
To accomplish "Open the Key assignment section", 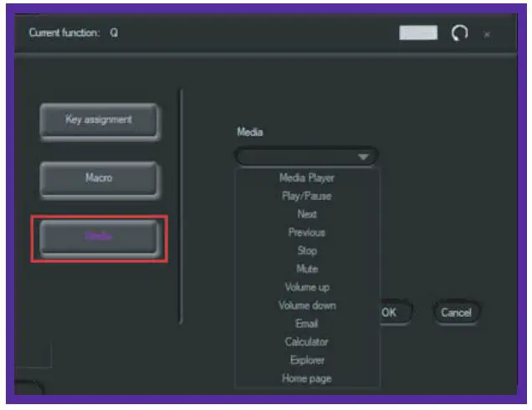I will 99,121.
